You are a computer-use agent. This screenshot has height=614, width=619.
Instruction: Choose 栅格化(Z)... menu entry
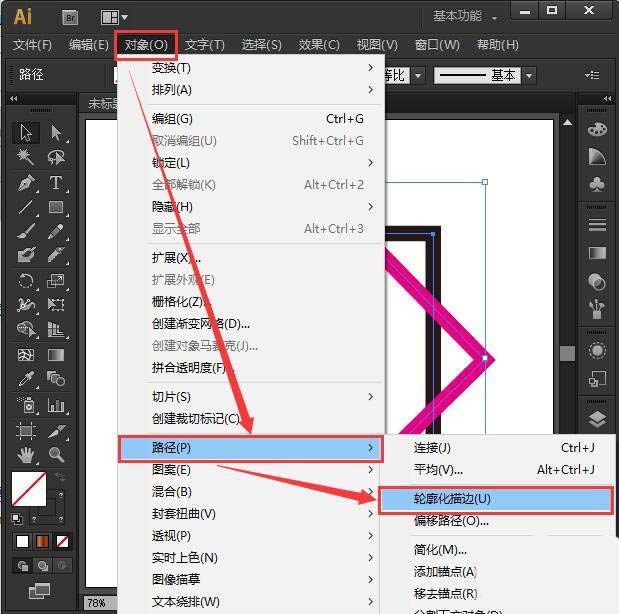point(251,302)
